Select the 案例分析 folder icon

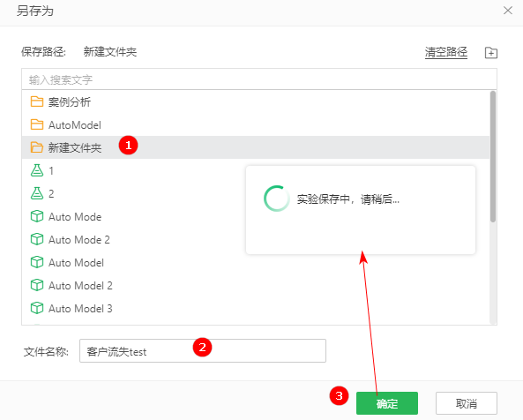pos(37,101)
